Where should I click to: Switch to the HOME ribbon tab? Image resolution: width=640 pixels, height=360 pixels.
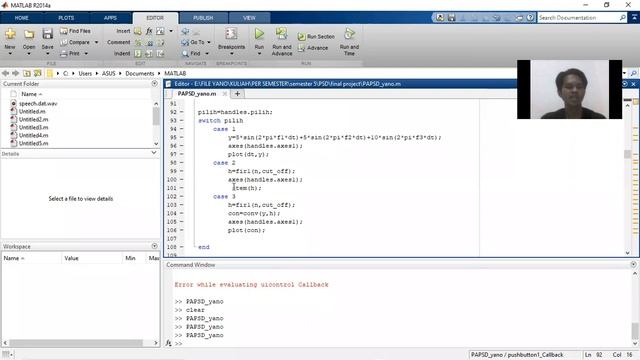(x=22, y=18)
